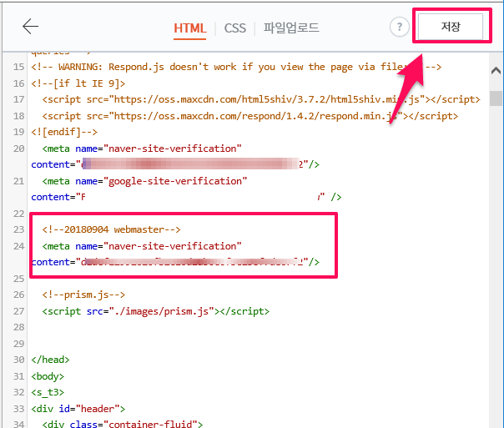Click the line 24 naver-site-verification meta tag
Image resolution: width=504 pixels, height=428 pixels.
tap(142, 246)
